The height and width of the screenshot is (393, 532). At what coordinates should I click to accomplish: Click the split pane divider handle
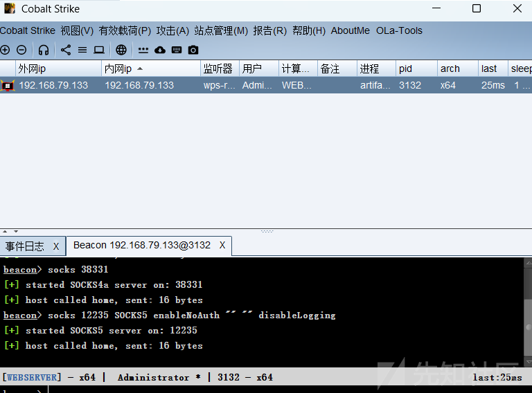click(x=267, y=231)
